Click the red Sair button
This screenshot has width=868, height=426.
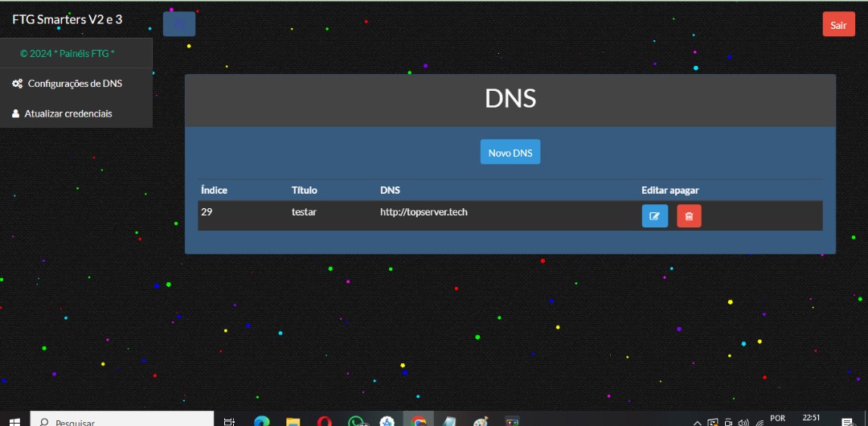pos(838,25)
